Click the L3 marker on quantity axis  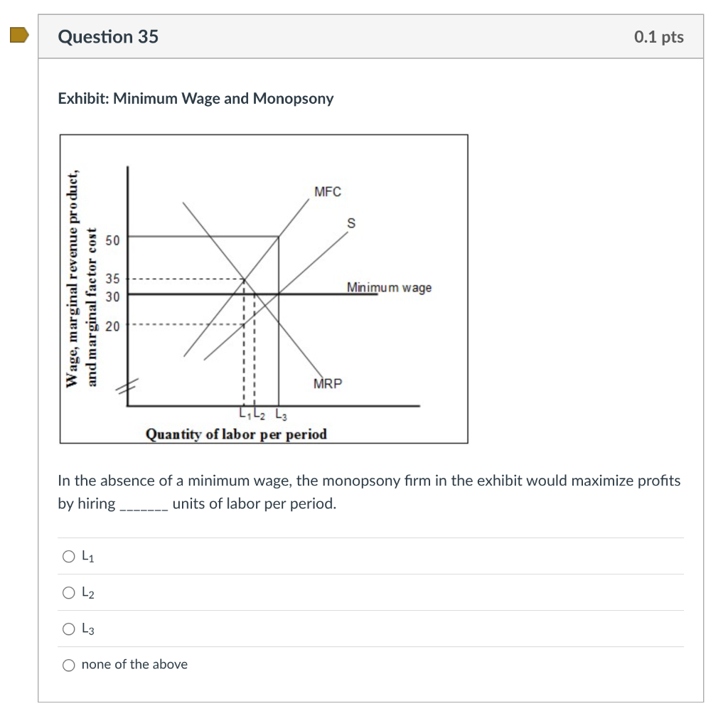(x=282, y=414)
